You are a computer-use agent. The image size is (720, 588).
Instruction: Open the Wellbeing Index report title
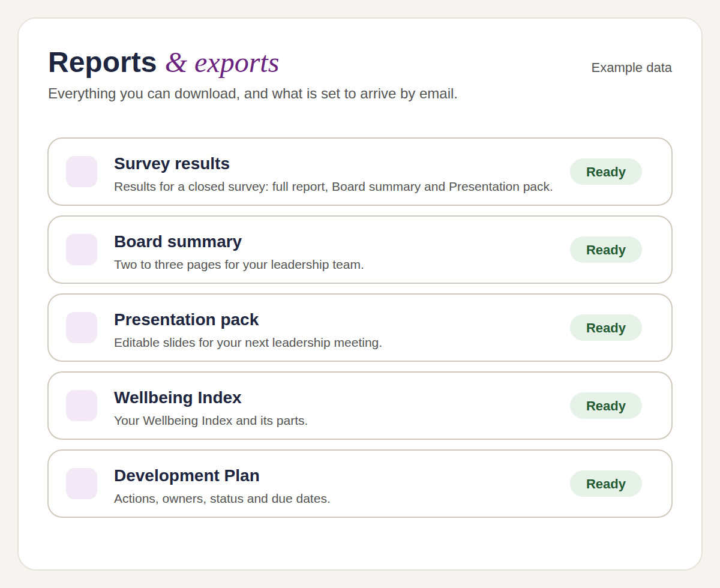pos(178,398)
